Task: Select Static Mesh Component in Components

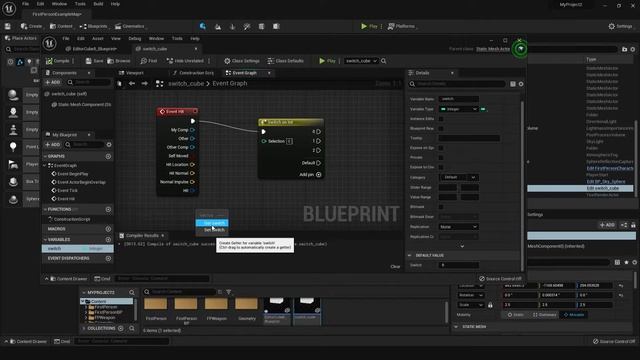Action: pos(82,104)
